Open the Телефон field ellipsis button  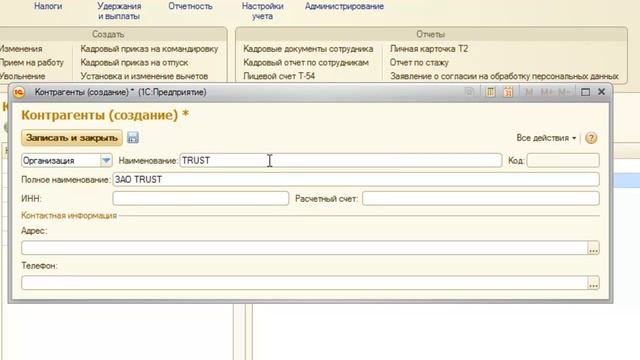(593, 283)
